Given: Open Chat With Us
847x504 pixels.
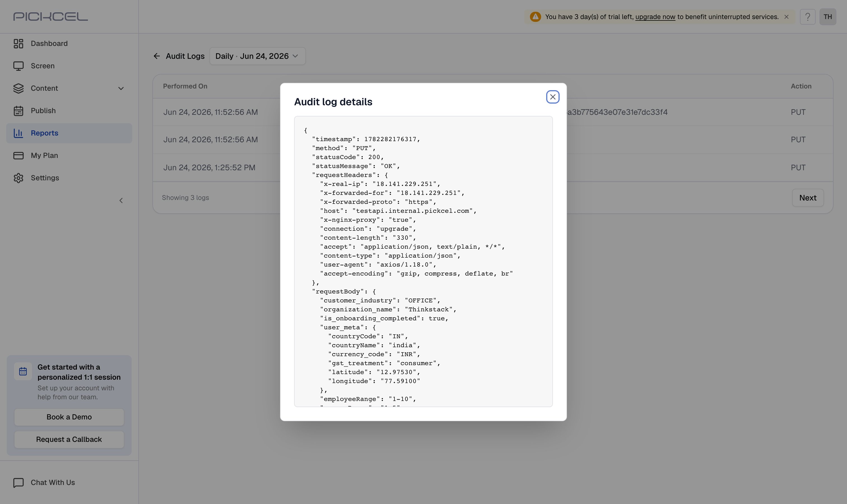Looking at the screenshot, I should tap(69, 483).
